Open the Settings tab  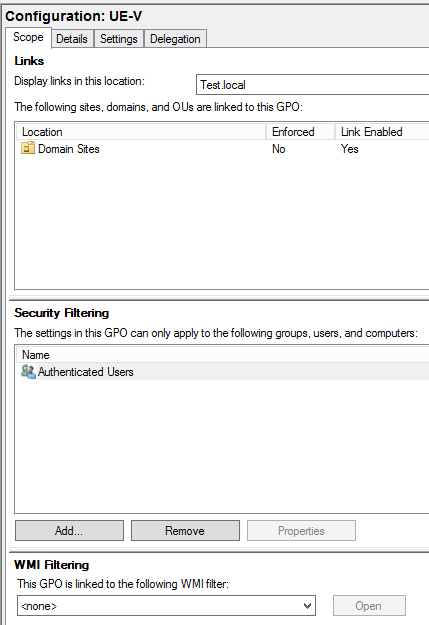pos(119,39)
